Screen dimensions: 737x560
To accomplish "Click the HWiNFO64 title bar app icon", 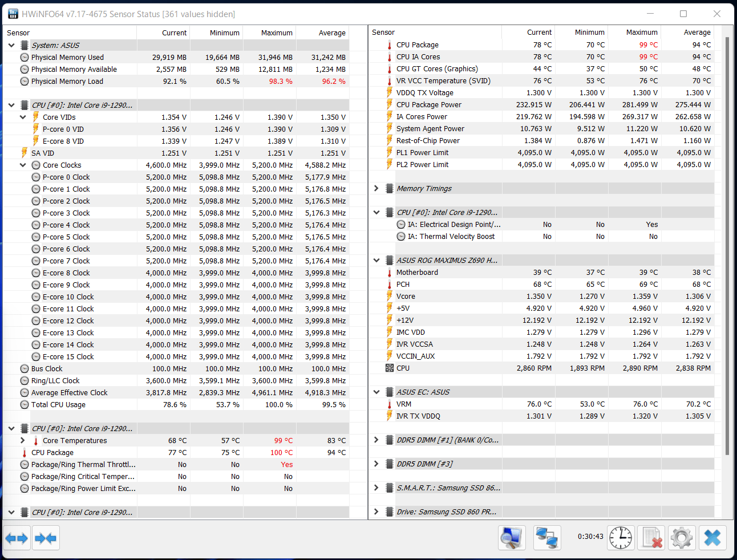I will coord(13,14).
